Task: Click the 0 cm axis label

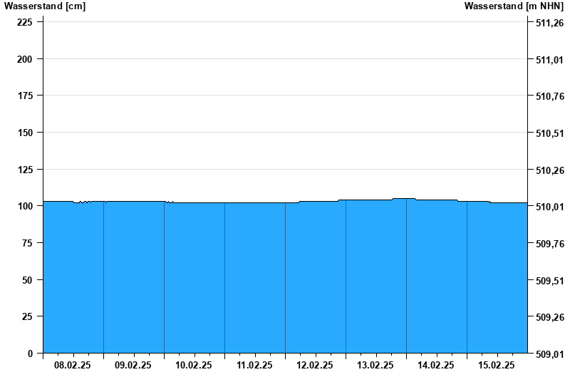Action: [x=30, y=354]
